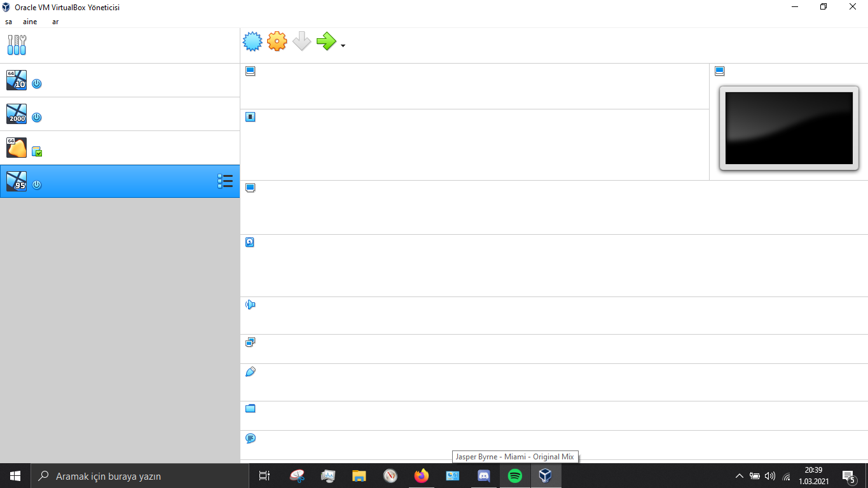Switch to Spotify in the taskbar
The height and width of the screenshot is (488, 868).
[515, 476]
